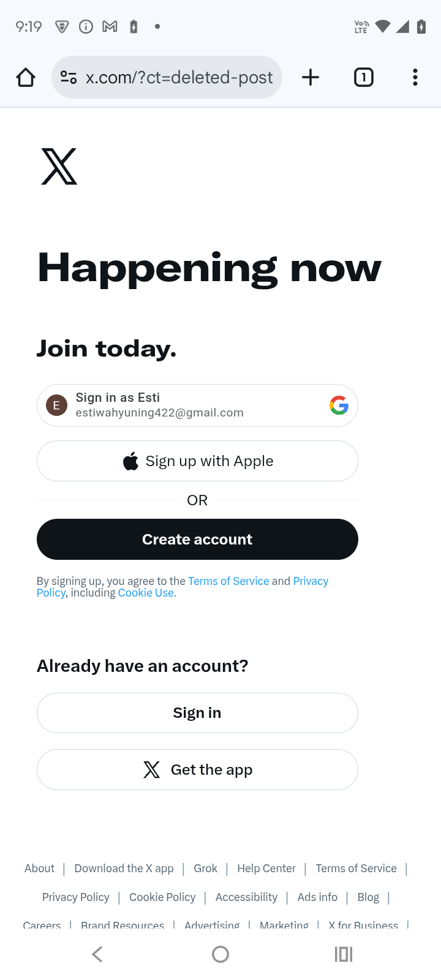Tap the X logo at top
The width and height of the screenshot is (441, 980).
point(59,167)
